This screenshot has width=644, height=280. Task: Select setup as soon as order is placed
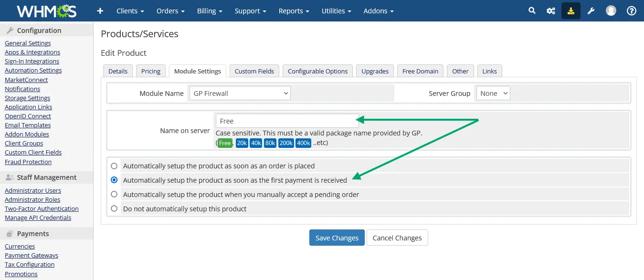coord(114,166)
